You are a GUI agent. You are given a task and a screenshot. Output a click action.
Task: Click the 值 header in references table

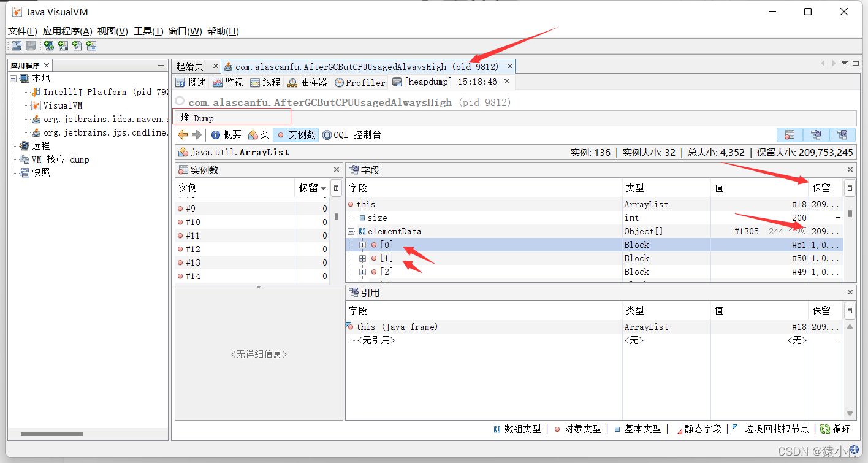(759, 311)
